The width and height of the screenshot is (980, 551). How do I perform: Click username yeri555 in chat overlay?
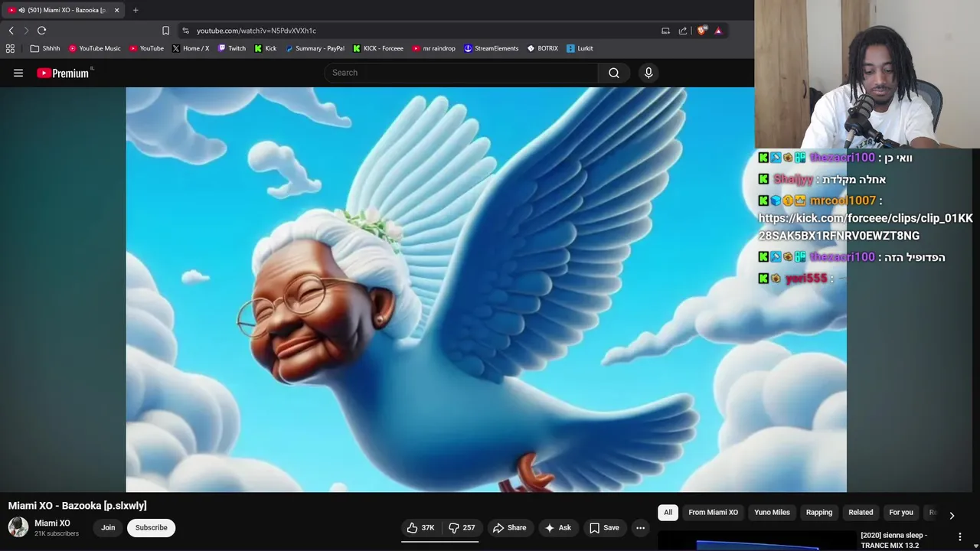806,279
